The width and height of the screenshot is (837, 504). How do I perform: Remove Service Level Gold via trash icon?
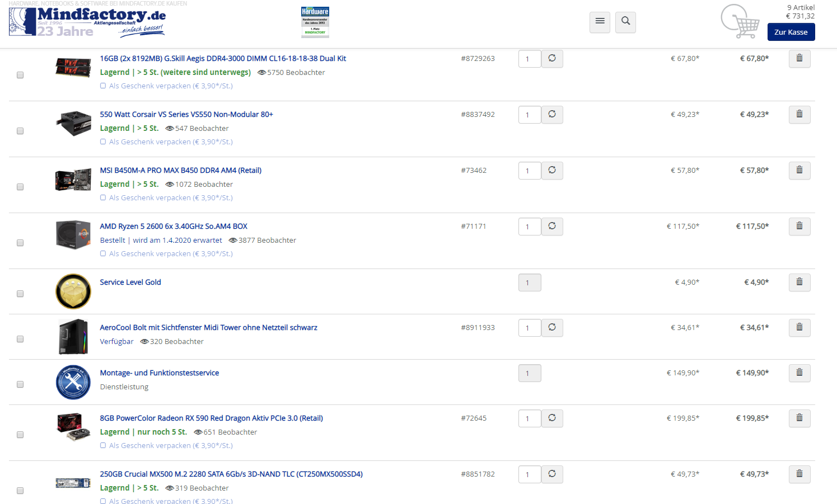[x=799, y=282]
